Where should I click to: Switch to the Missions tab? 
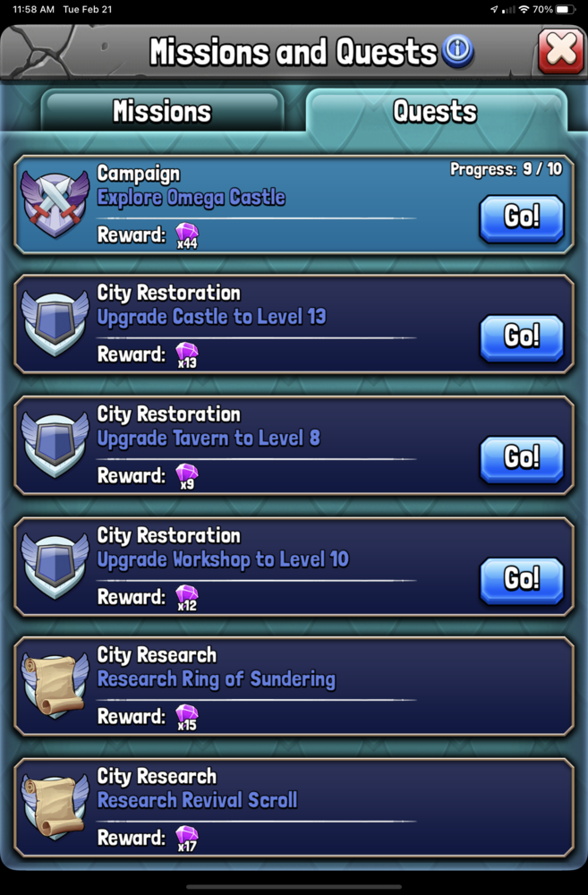click(x=162, y=111)
